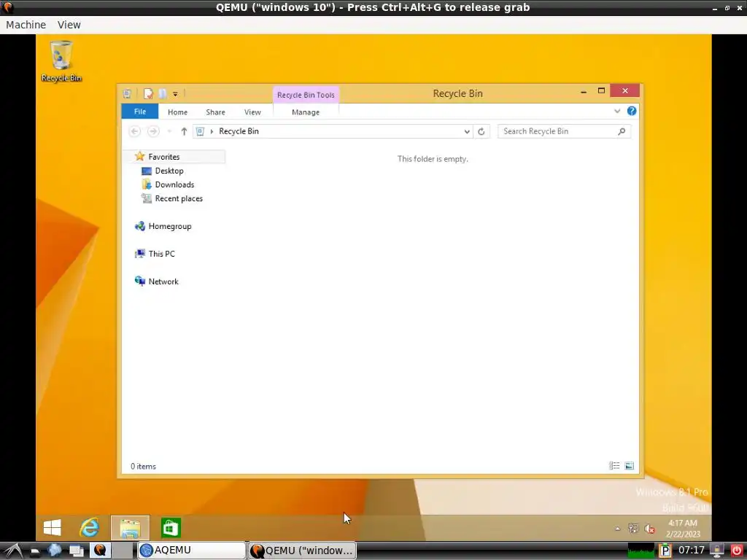Launch the host web browser globe icon
Screen dimensions: 747x560
(x=55, y=550)
